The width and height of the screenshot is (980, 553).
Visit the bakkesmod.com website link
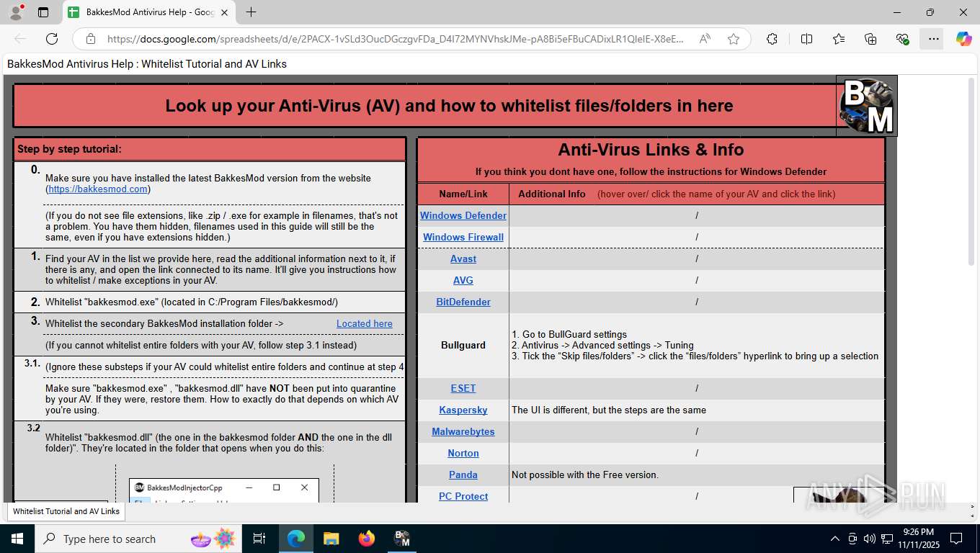click(x=98, y=189)
